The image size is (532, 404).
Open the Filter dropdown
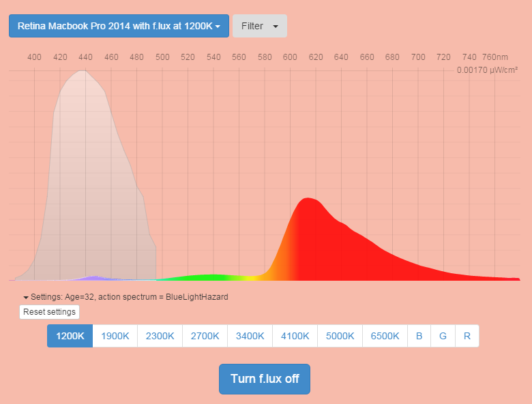pyautogui.click(x=260, y=26)
